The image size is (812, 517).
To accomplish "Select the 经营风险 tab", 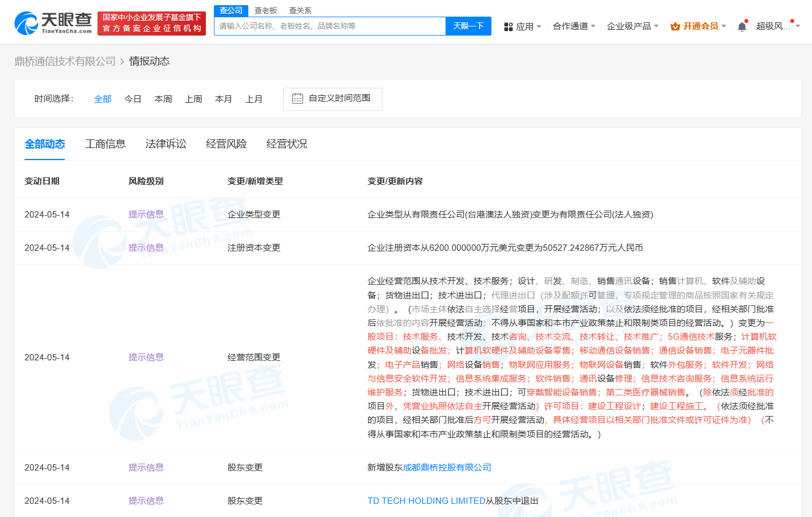I will pyautogui.click(x=227, y=144).
